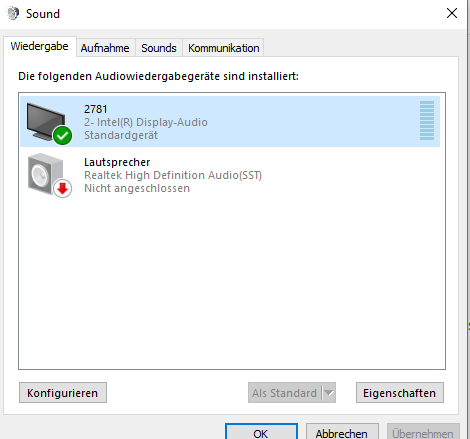
Task: Confirm the dialog with OK
Action: (x=261, y=432)
